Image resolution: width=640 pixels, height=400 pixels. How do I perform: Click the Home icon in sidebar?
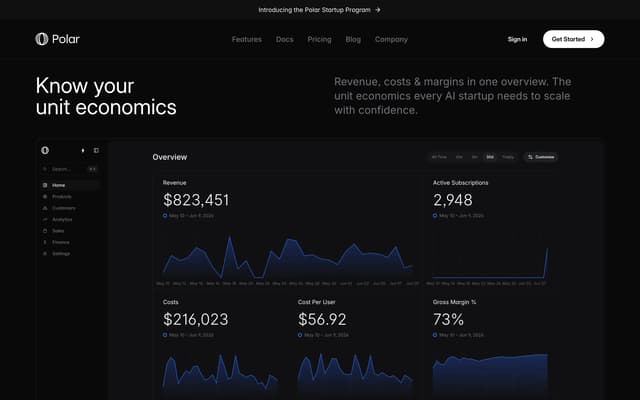point(45,185)
